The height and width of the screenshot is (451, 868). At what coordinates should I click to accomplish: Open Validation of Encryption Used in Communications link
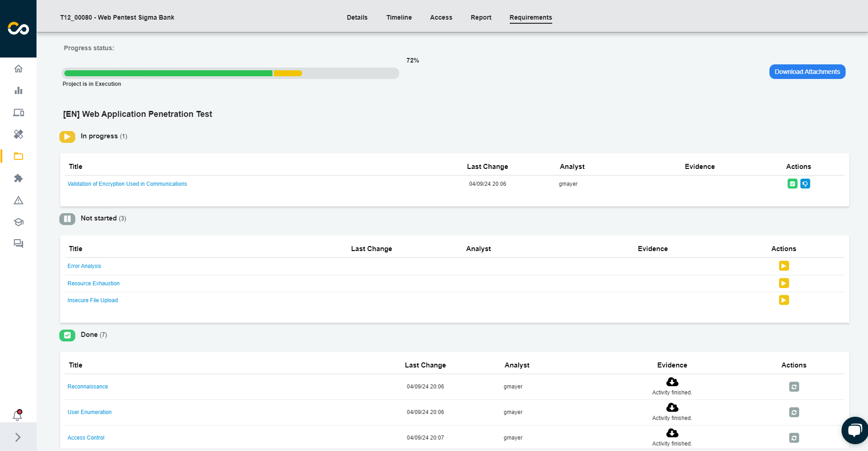[x=127, y=184]
